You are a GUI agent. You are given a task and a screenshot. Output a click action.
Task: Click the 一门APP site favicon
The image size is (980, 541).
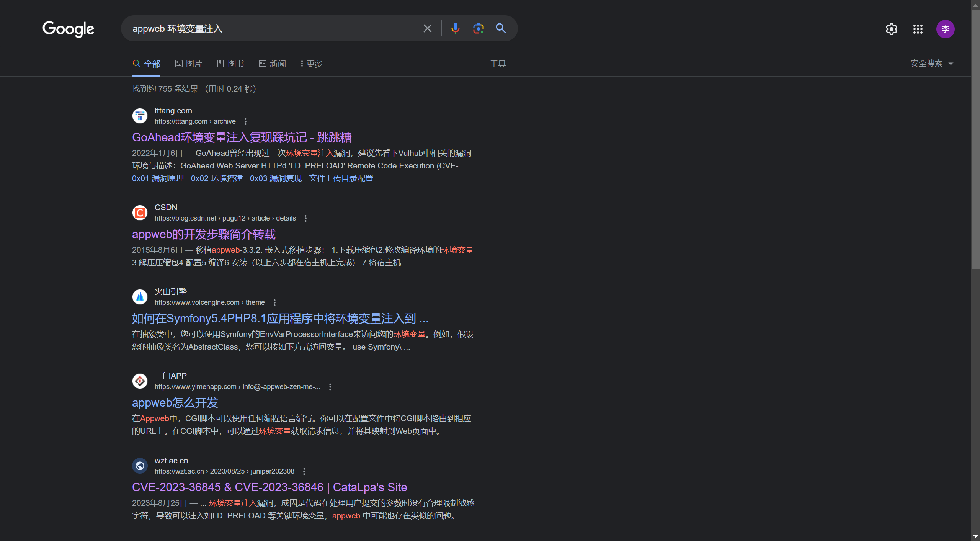click(x=140, y=381)
